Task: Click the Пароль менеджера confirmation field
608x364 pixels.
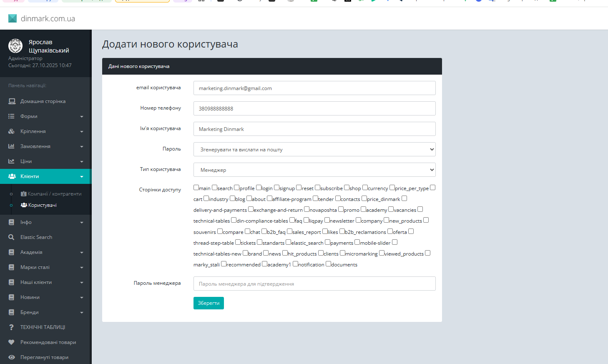Action: (x=314, y=284)
